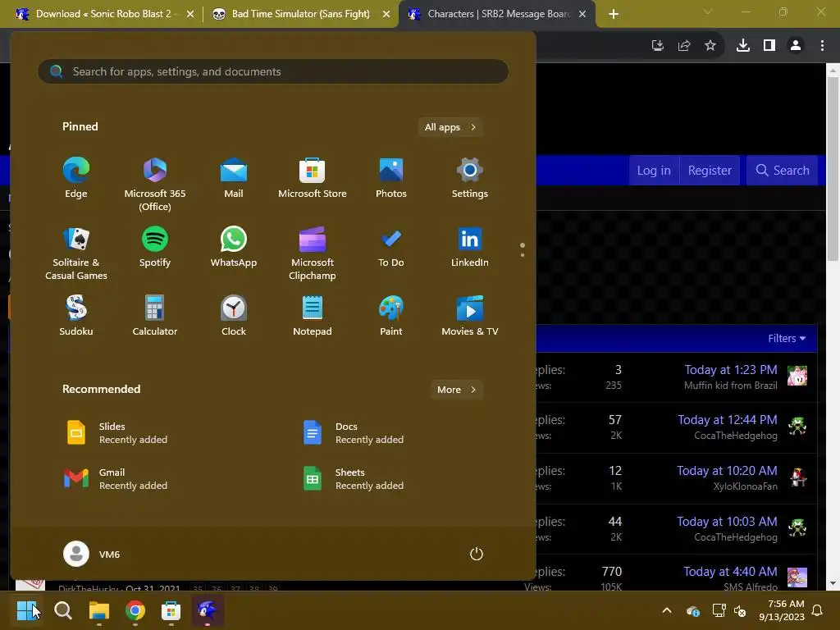Click Log in on SRB2 forum
Viewport: 840px width, 630px height.
click(x=654, y=171)
